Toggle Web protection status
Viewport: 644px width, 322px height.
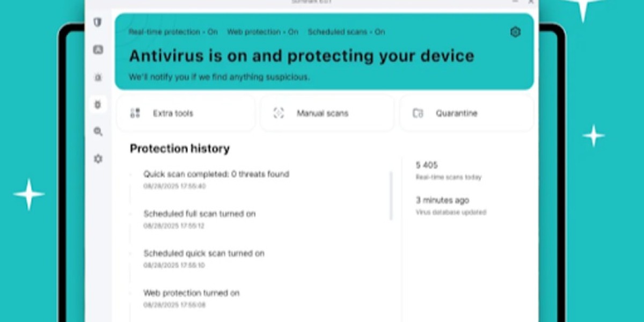coord(262,32)
